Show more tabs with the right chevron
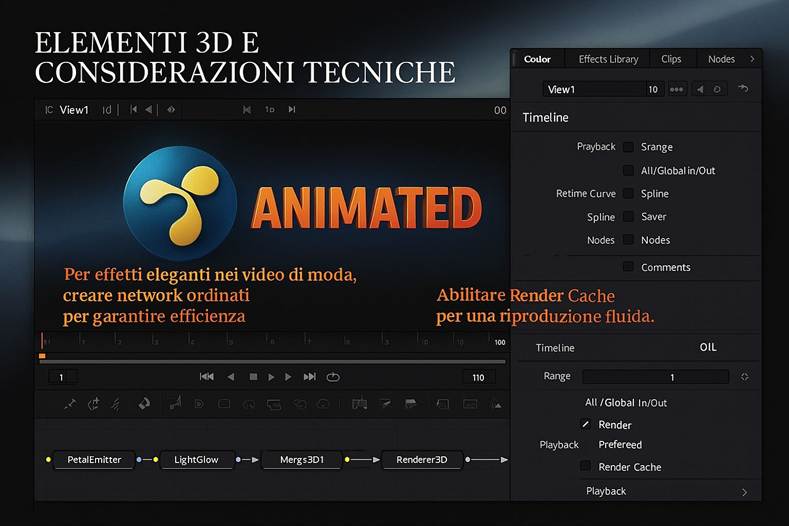 point(752,59)
